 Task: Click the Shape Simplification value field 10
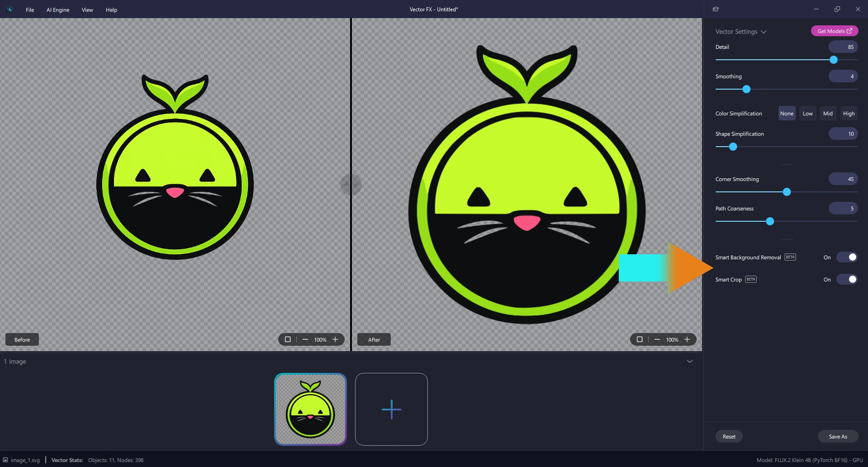pyautogui.click(x=843, y=134)
